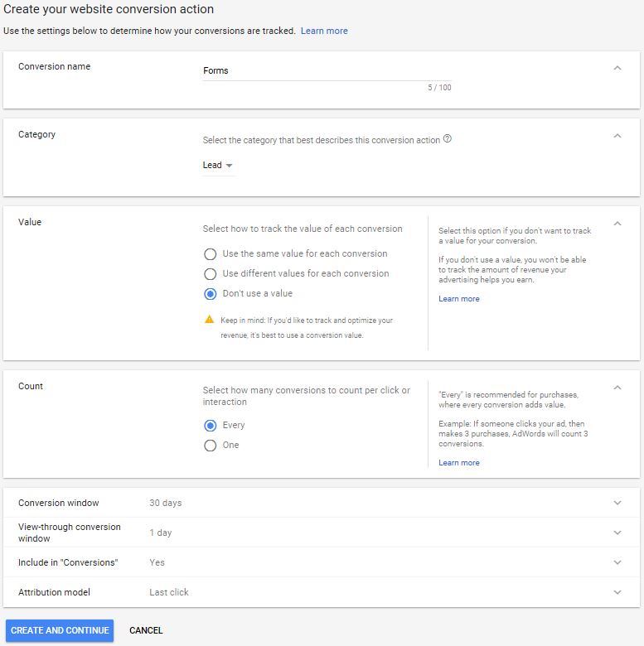Click the Create and Continue button
Image resolution: width=644 pixels, height=646 pixels.
point(60,630)
